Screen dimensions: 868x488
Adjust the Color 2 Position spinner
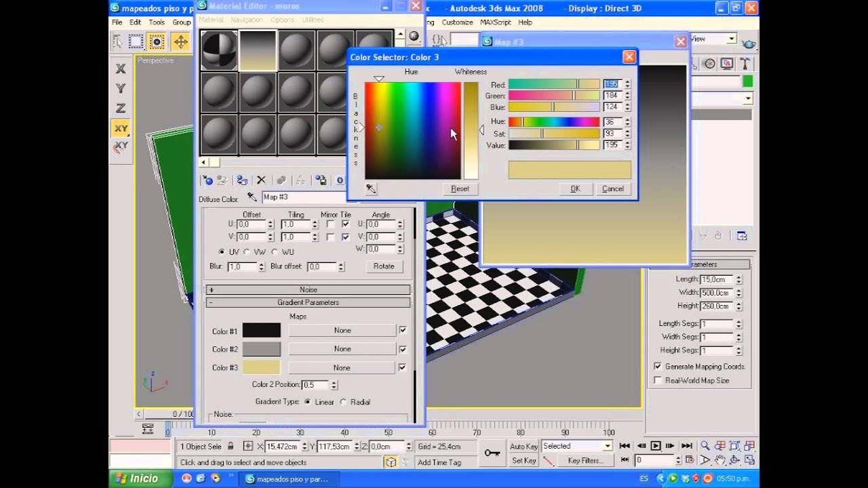click(x=334, y=385)
